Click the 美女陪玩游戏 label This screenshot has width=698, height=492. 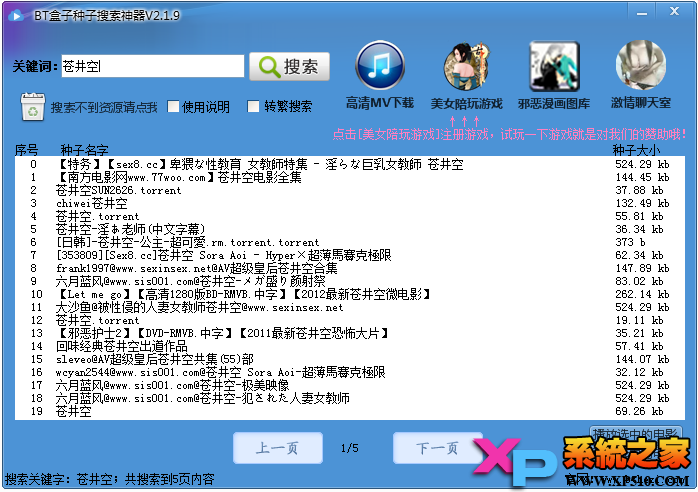tap(466, 104)
